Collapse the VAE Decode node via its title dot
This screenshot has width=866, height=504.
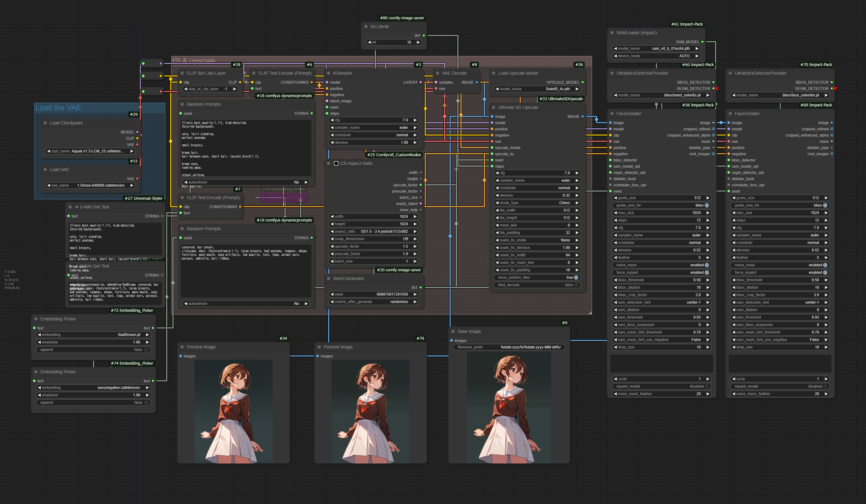pos(438,73)
